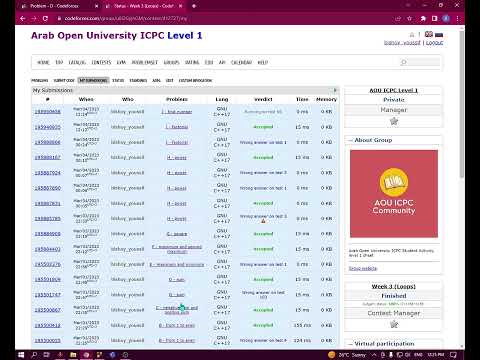The height and width of the screenshot is (360, 480).
Task: Go to the STATUS contest tab
Action: [118, 80]
